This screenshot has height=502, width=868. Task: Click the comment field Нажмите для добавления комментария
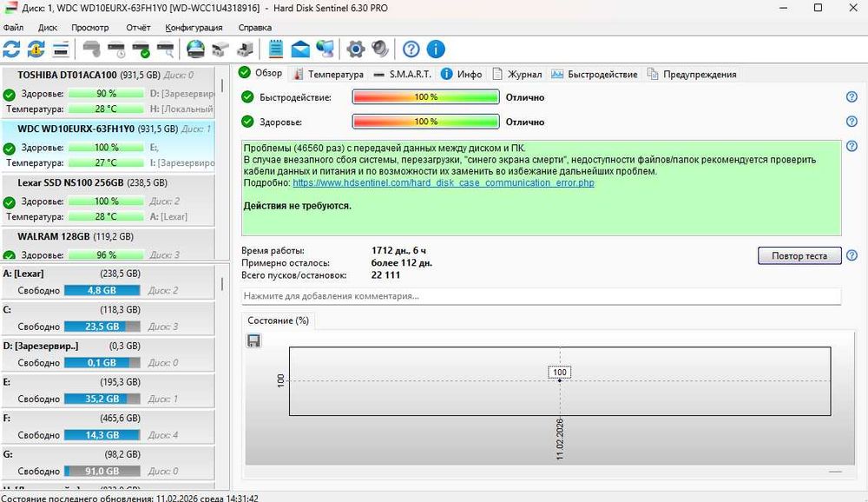tap(542, 296)
